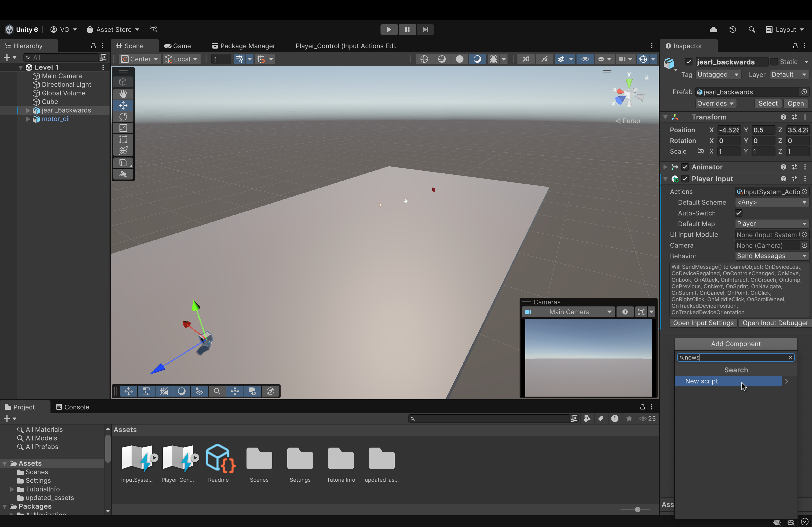Enable the Static checkbox
The height and width of the screenshot is (527, 812).
coord(774,62)
